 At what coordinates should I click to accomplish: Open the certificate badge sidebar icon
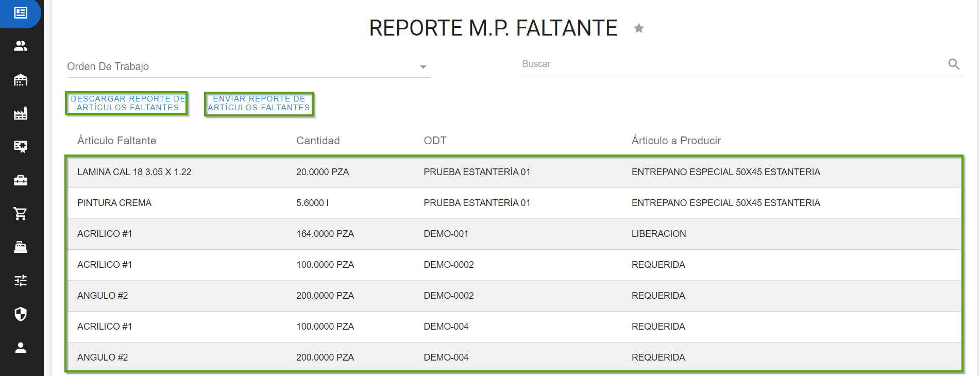[x=21, y=147]
